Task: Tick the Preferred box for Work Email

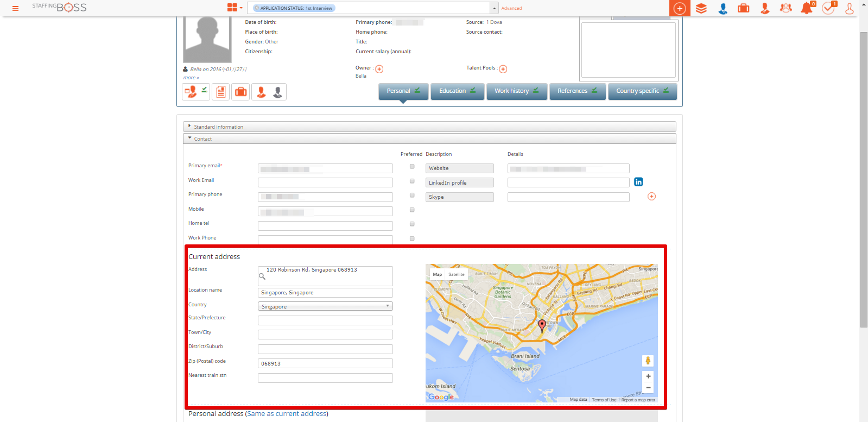Action: click(x=412, y=181)
